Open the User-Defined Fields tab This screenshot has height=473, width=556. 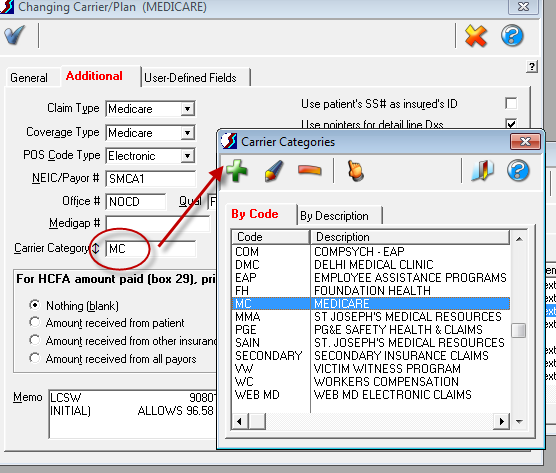tap(190, 78)
